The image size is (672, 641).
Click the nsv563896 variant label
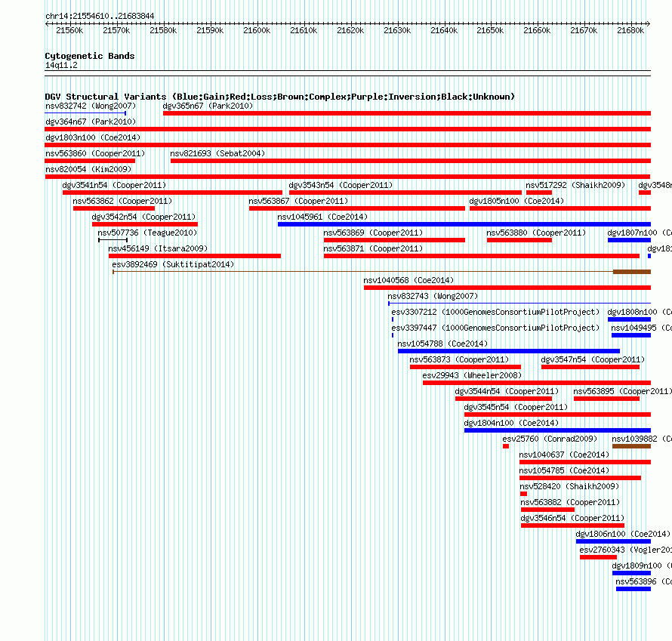click(x=644, y=581)
